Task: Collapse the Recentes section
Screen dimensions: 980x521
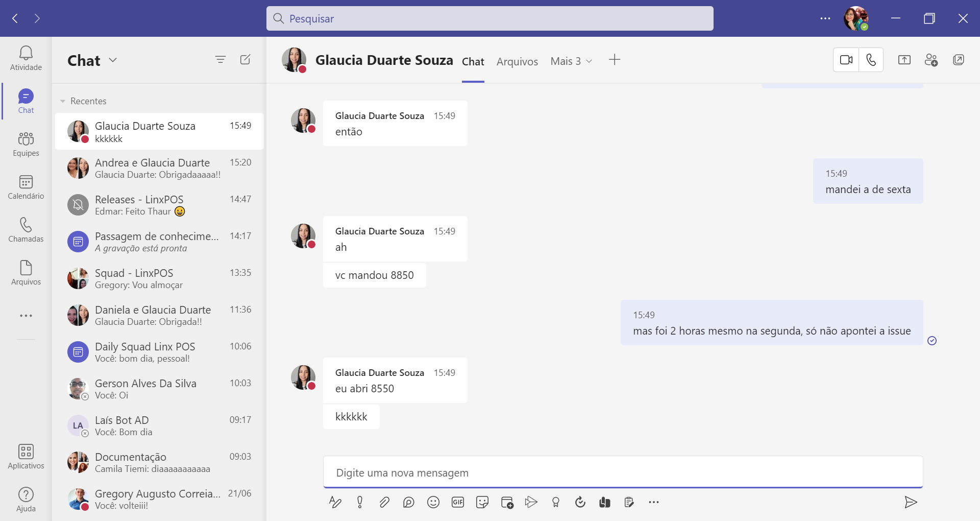Action: [63, 101]
